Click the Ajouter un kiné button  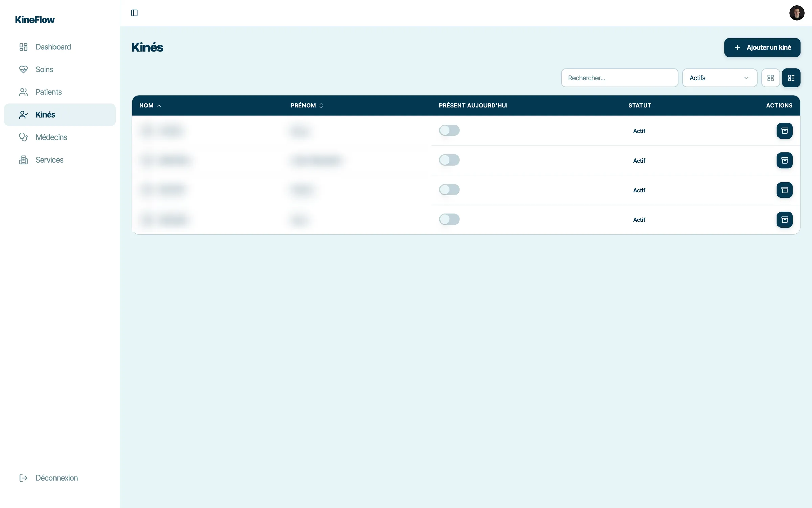[762, 47]
